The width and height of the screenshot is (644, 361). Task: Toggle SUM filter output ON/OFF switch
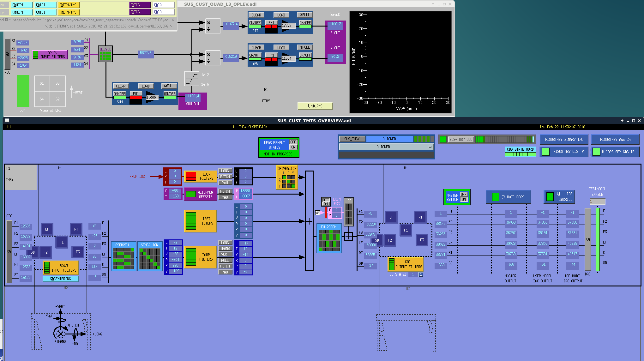[x=170, y=94]
